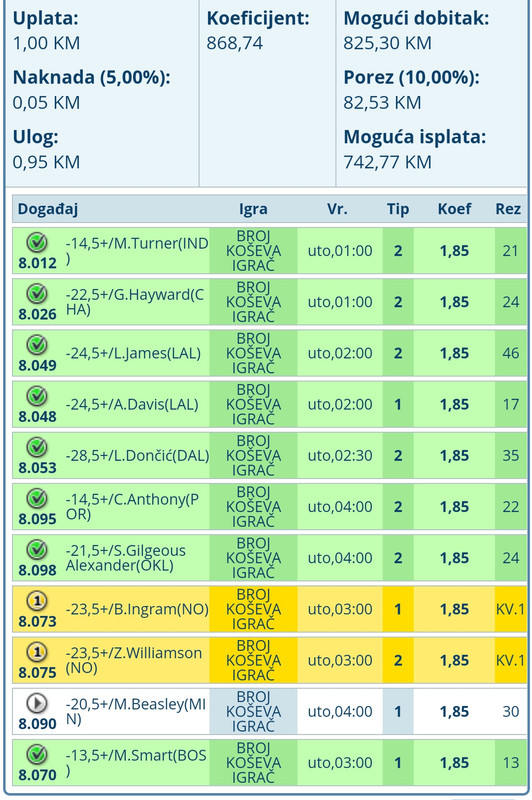Click Tip value 1 in M.Beasley row
This screenshot has width=532, height=800.
[x=398, y=711]
